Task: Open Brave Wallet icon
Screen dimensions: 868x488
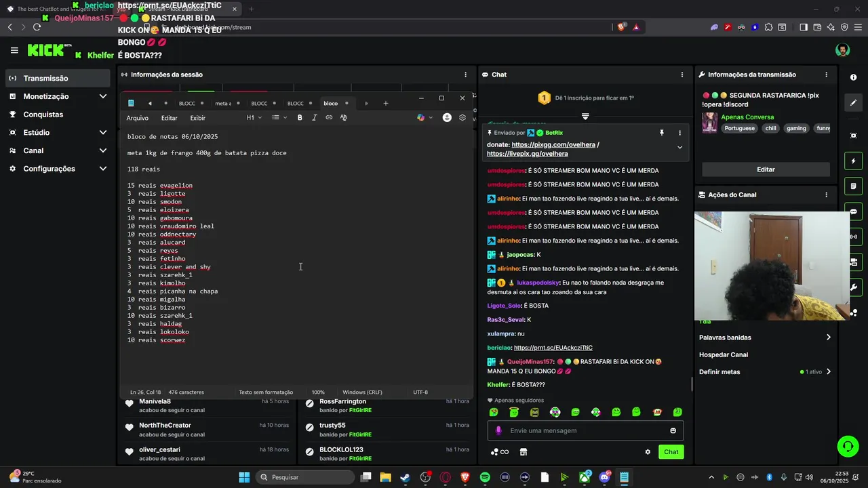Action: tap(817, 27)
